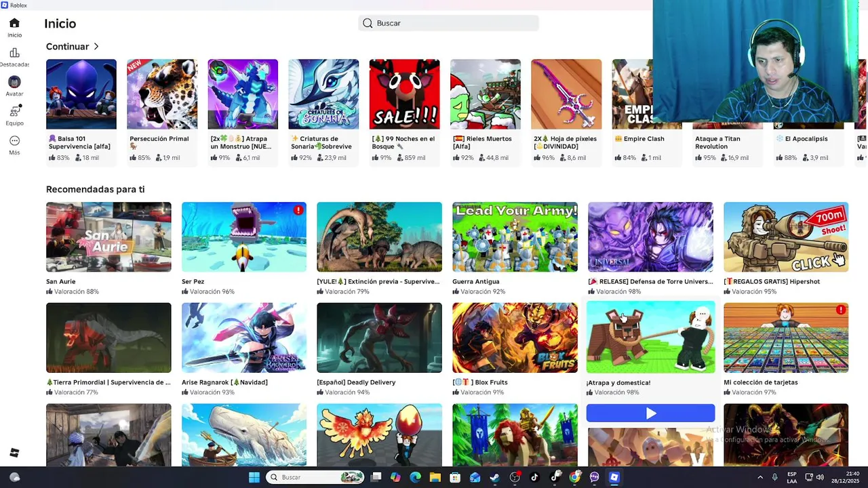Open Mi colección de tarjetas thumbnail
The image size is (868, 488).
(x=786, y=338)
